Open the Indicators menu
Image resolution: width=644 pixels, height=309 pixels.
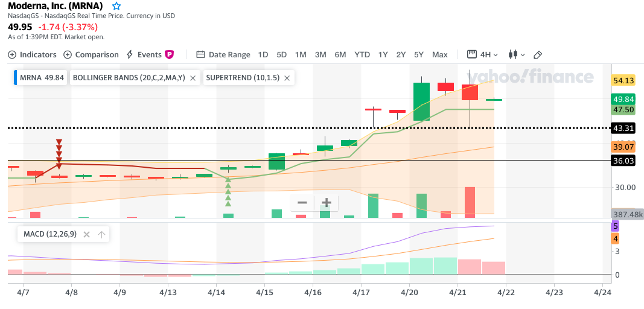pos(33,54)
